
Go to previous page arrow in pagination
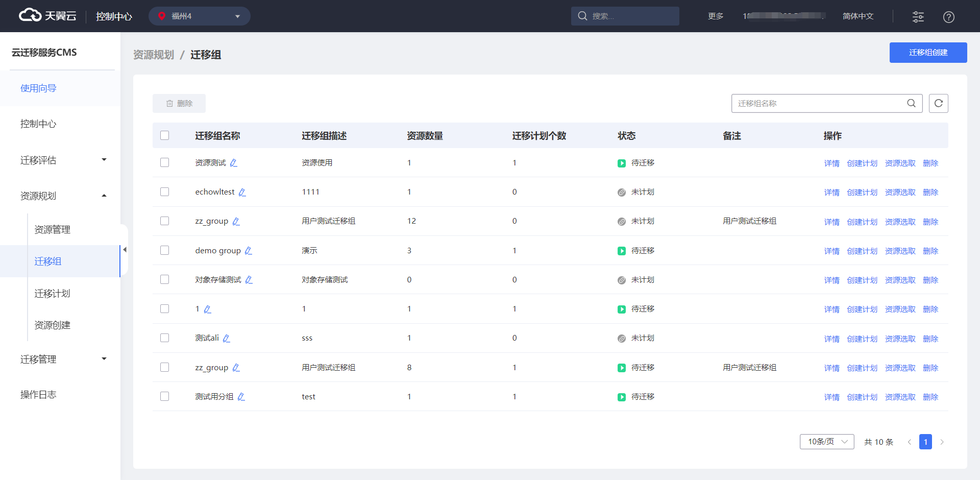(x=909, y=442)
